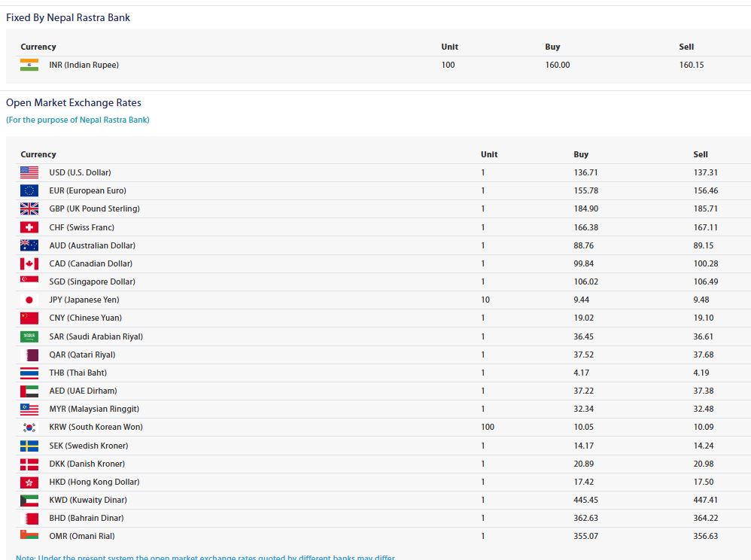Click the Hong Kong flag beside HKD
The width and height of the screenshot is (751, 560).
tap(29, 482)
